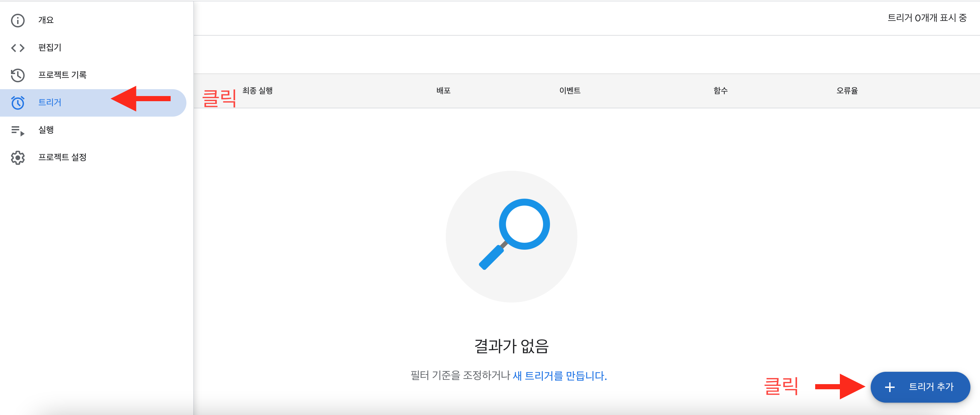Screen dimensions: 980x415
Task: Open the 개요 menu item
Action: 93,20
